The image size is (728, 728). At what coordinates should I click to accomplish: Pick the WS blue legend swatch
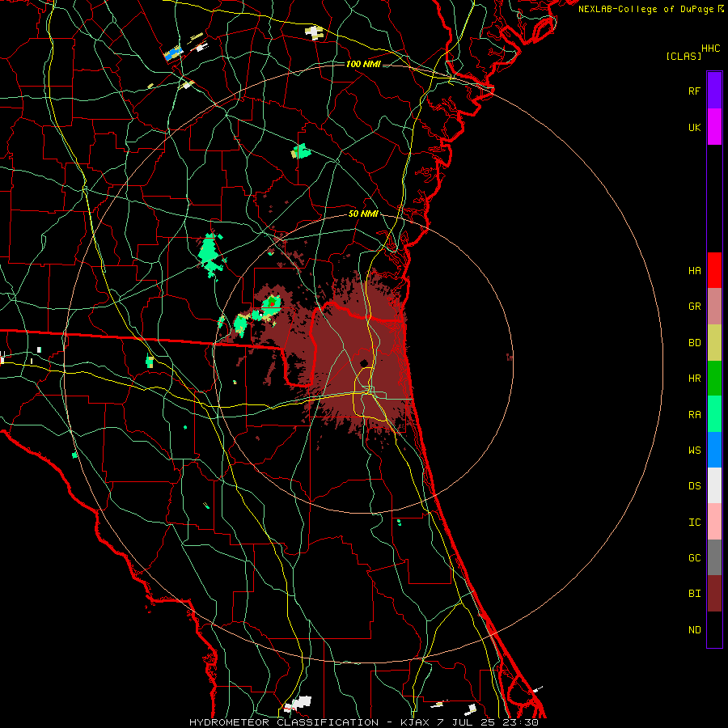(714, 450)
